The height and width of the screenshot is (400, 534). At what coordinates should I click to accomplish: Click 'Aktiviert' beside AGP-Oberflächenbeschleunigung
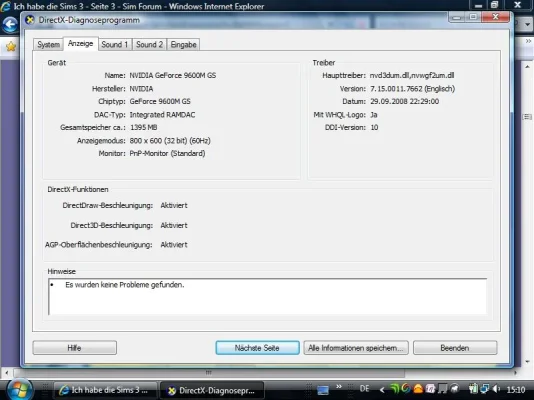click(174, 245)
